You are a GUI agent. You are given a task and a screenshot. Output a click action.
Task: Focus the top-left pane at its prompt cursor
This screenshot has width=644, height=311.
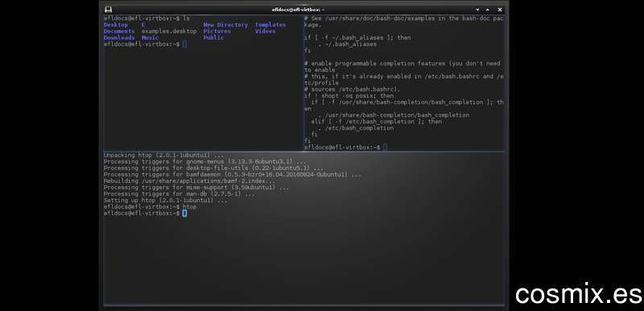click(x=184, y=44)
